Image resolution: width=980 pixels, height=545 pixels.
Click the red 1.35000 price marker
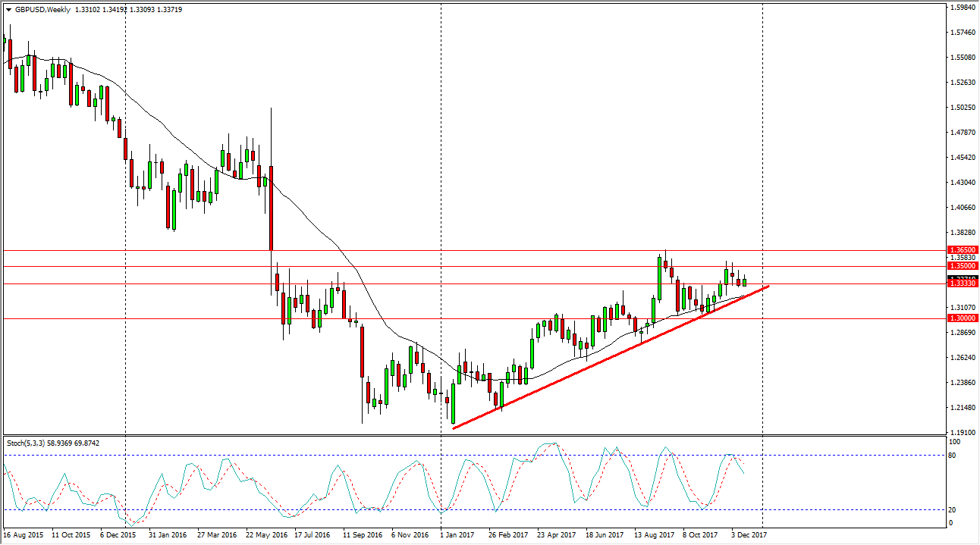[964, 265]
